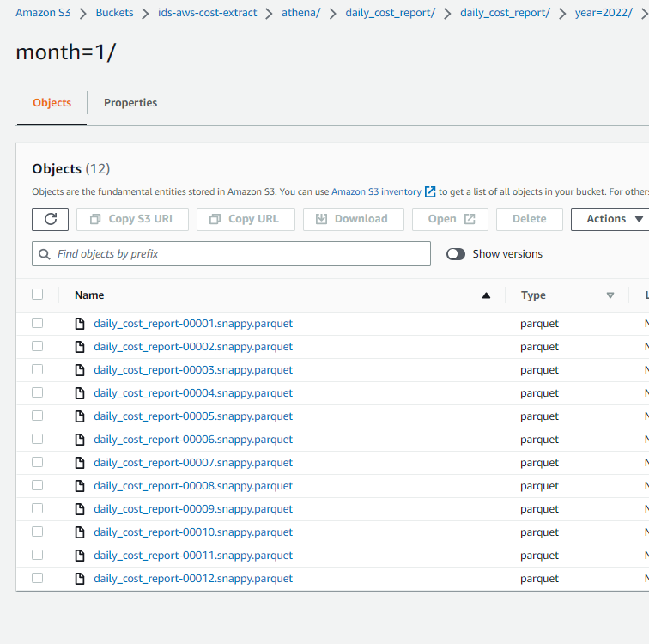Click the Copy S3 URI button
Image resolution: width=649 pixels, height=644 pixels.
pos(132,219)
